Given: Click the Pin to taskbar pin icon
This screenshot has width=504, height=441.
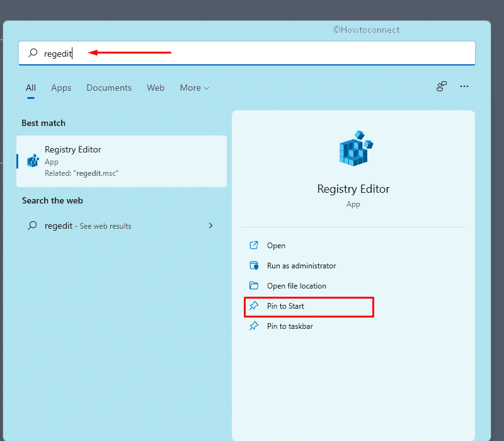Looking at the screenshot, I should click(x=254, y=326).
